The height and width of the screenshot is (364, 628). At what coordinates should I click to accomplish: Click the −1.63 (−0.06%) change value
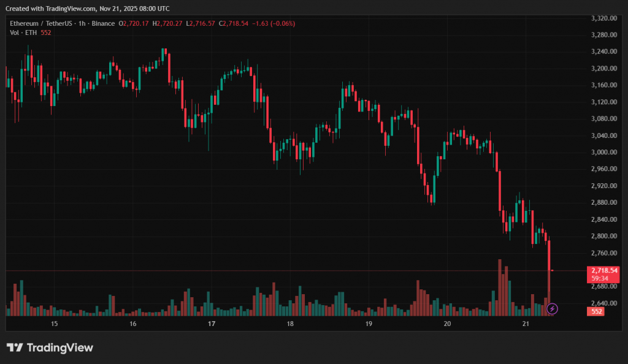pyautogui.click(x=274, y=23)
